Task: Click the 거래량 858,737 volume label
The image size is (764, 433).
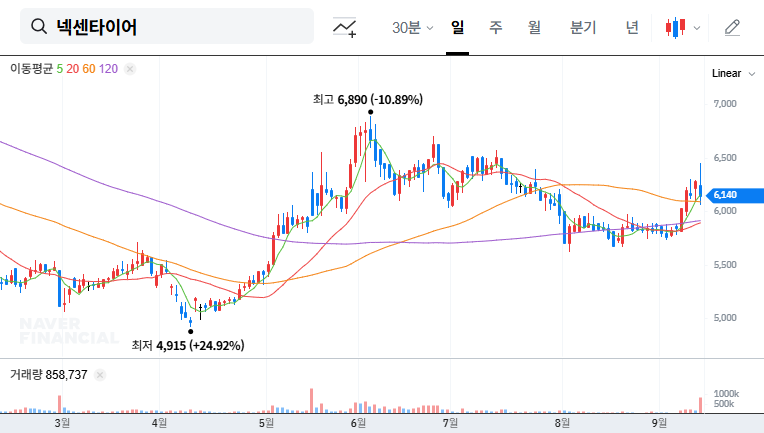Action: tap(49, 375)
